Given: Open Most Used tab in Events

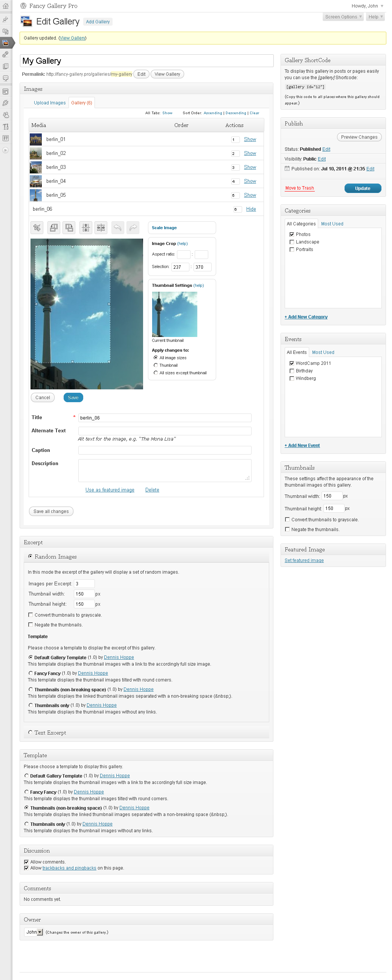Looking at the screenshot, I should point(323,352).
